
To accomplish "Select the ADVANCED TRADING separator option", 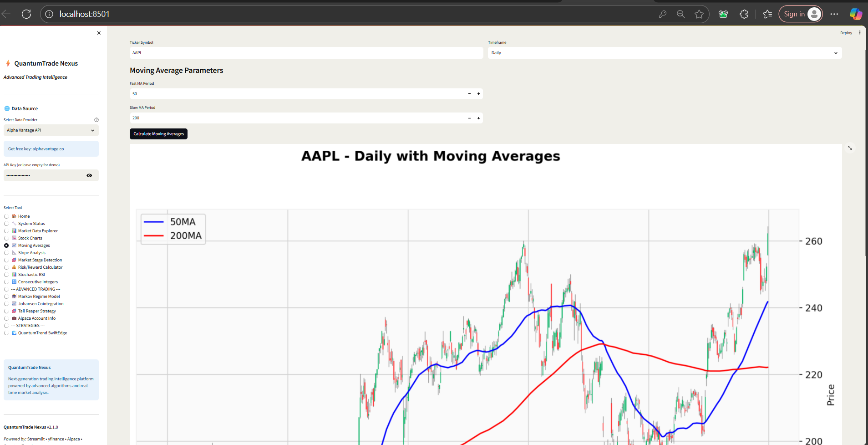I will (6, 289).
